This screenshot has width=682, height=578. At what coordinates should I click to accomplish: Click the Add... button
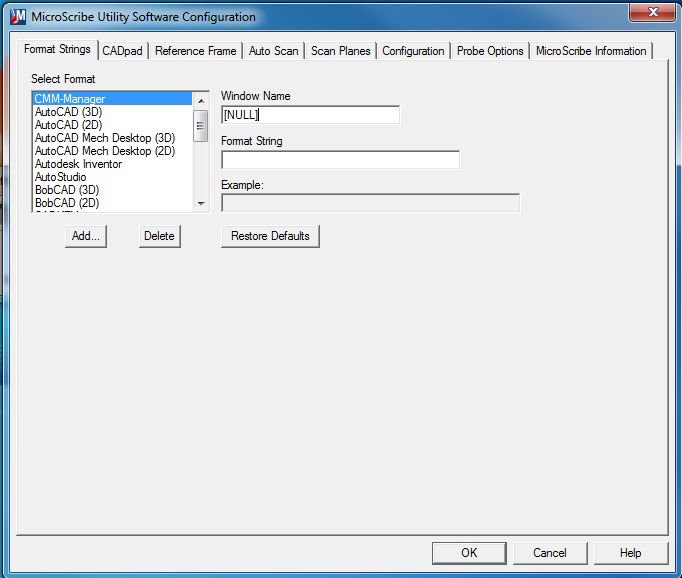tap(86, 236)
